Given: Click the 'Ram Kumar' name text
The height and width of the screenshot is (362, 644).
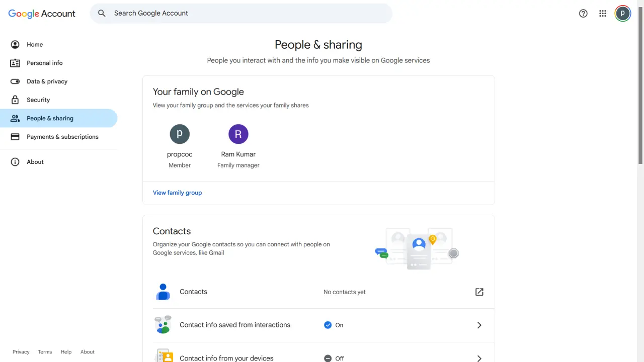Looking at the screenshot, I should pyautogui.click(x=238, y=154).
